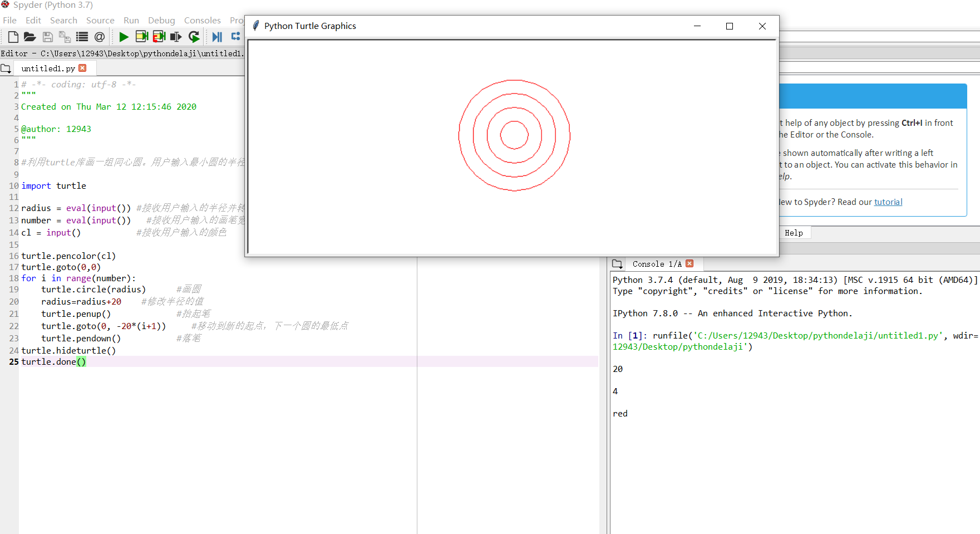Start debugging with the blue debug icon
This screenshot has width=980, height=534.
(217, 37)
